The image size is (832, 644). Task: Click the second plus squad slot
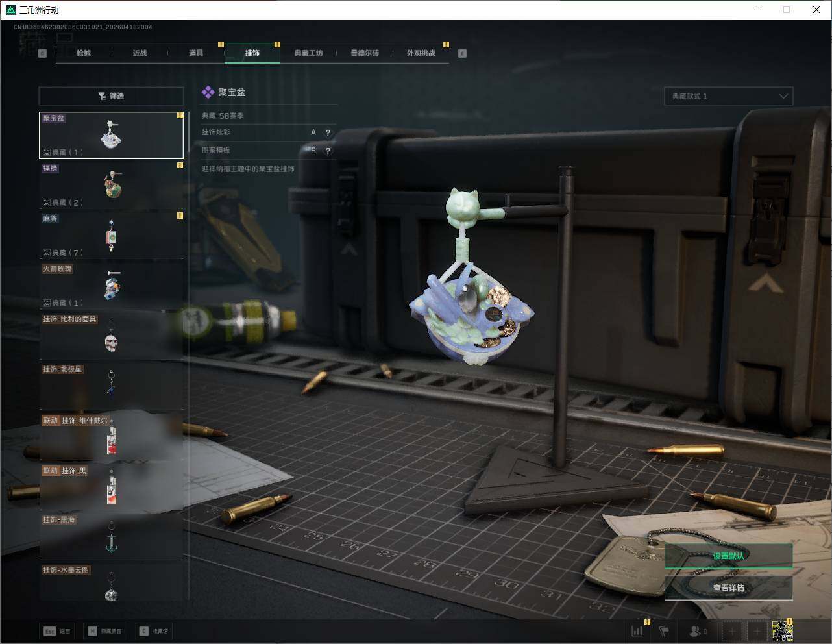point(757,631)
